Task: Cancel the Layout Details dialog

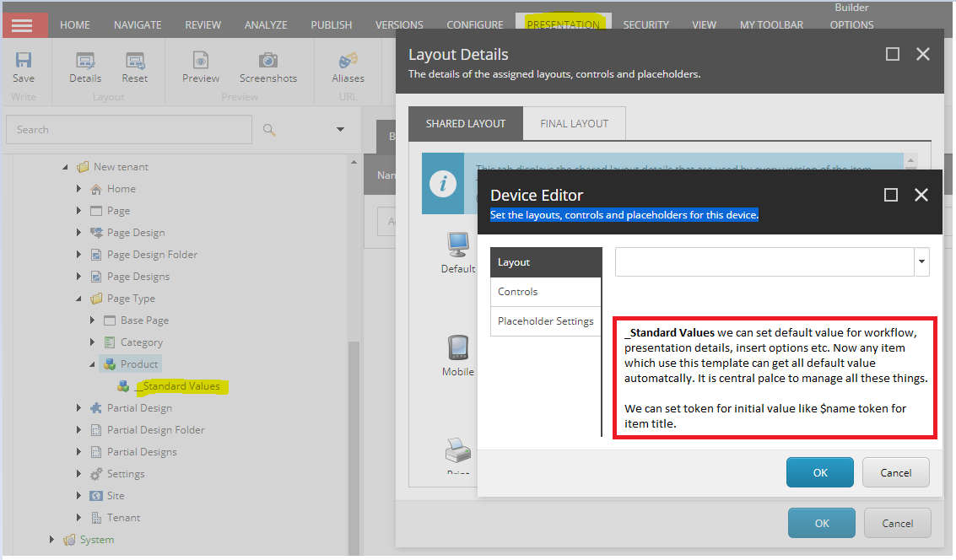Action: tap(897, 523)
